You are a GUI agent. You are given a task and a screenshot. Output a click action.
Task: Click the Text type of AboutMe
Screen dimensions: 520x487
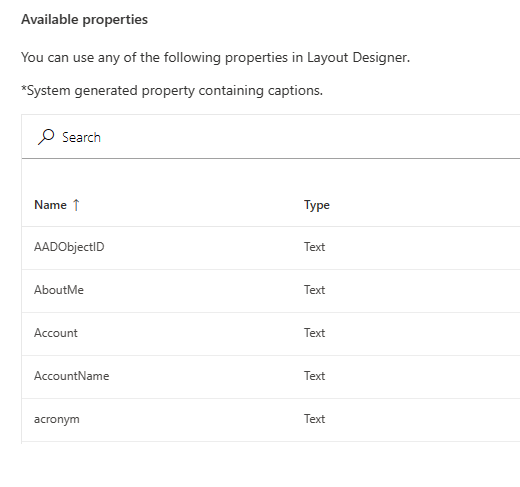[x=314, y=290]
